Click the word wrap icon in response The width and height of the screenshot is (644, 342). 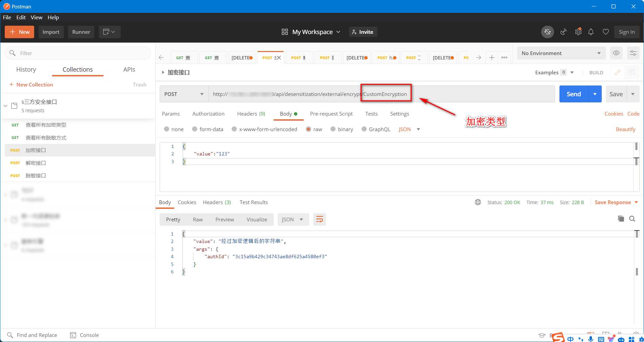click(x=319, y=220)
